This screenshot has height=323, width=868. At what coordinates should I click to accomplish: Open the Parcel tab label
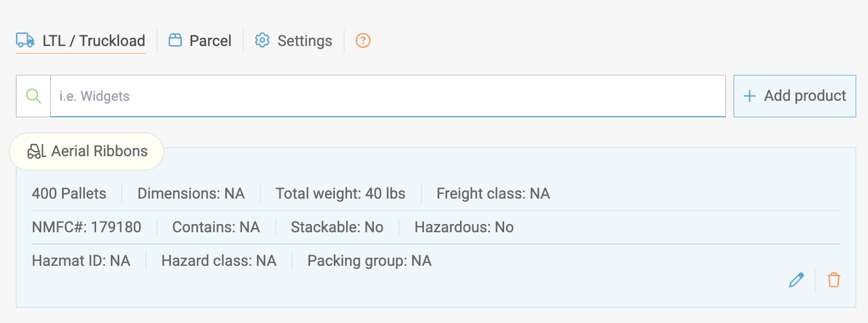(210, 41)
